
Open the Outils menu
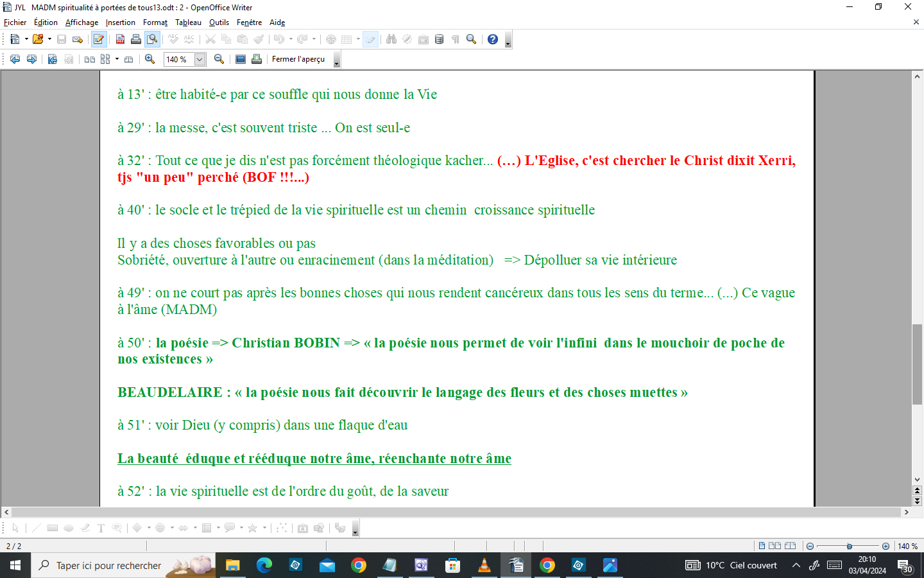(219, 22)
